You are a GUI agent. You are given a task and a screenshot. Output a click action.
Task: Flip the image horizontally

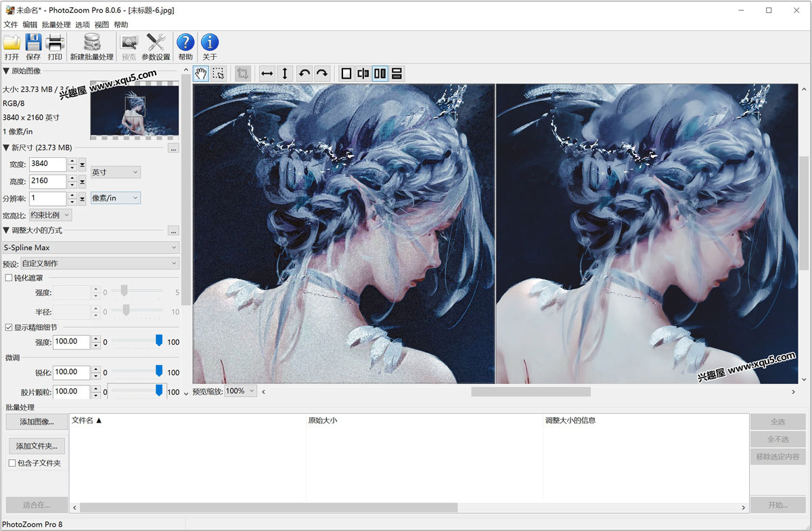tap(267, 73)
